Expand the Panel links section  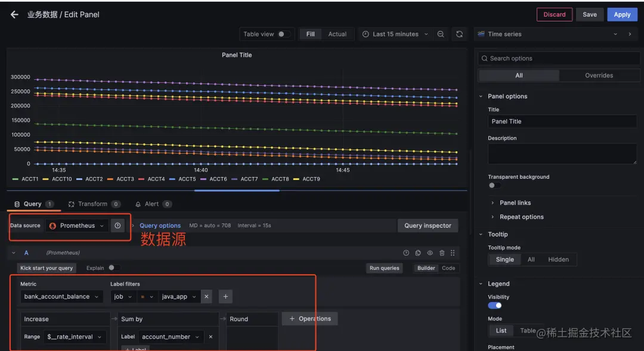click(515, 203)
